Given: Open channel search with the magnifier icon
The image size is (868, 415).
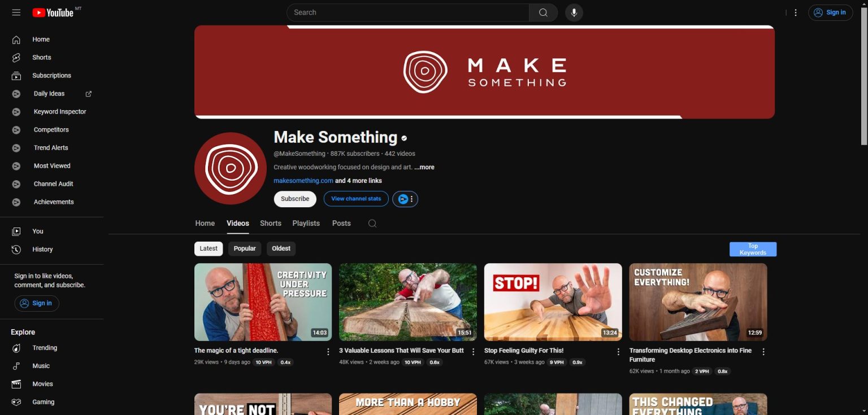Looking at the screenshot, I should pos(372,223).
